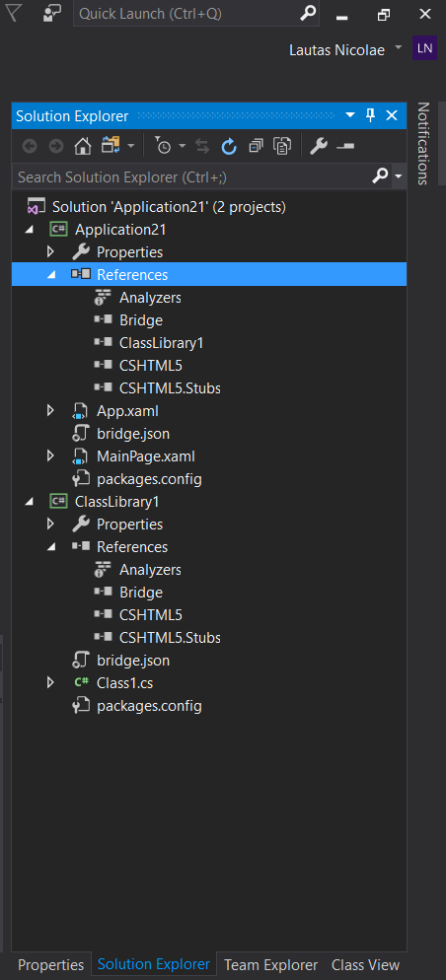Open the Notifications side tab
The width and height of the screenshot is (446, 980).
point(423,143)
